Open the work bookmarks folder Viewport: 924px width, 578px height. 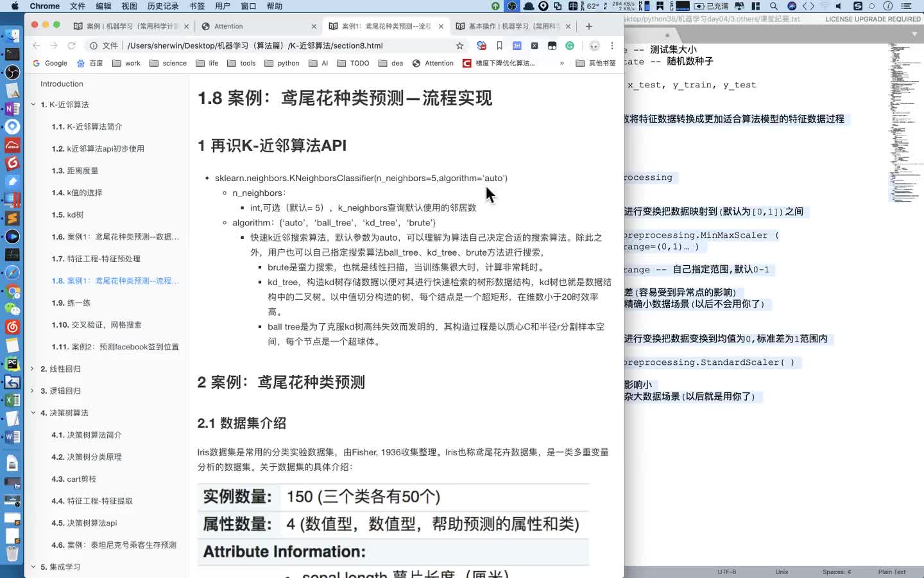pyautogui.click(x=126, y=63)
